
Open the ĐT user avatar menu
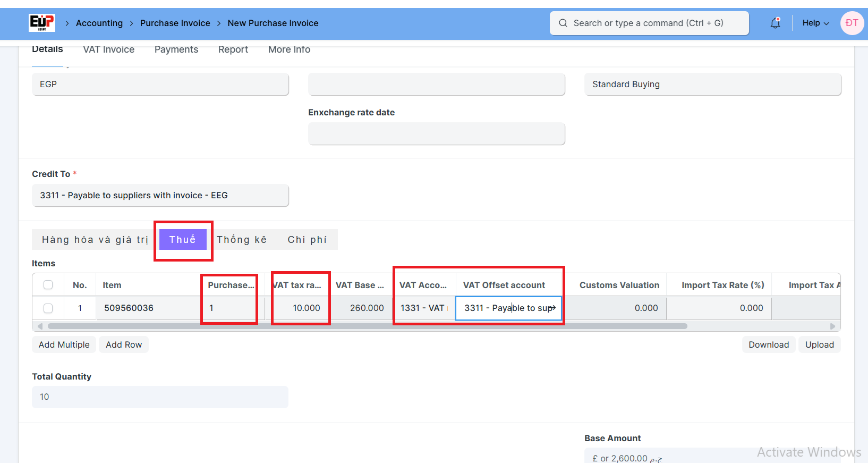pos(852,23)
